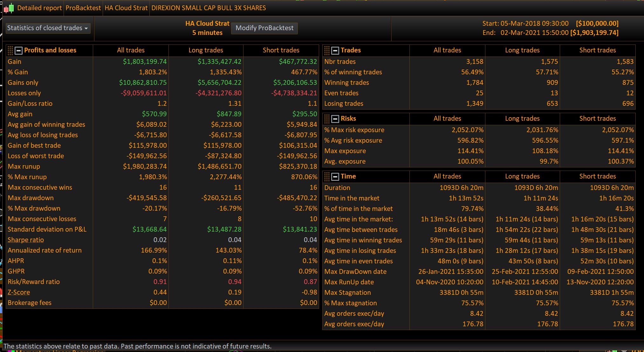644x352 pixels.
Task: Click the All trades header in Risks table
Action: pyautogui.click(x=447, y=118)
